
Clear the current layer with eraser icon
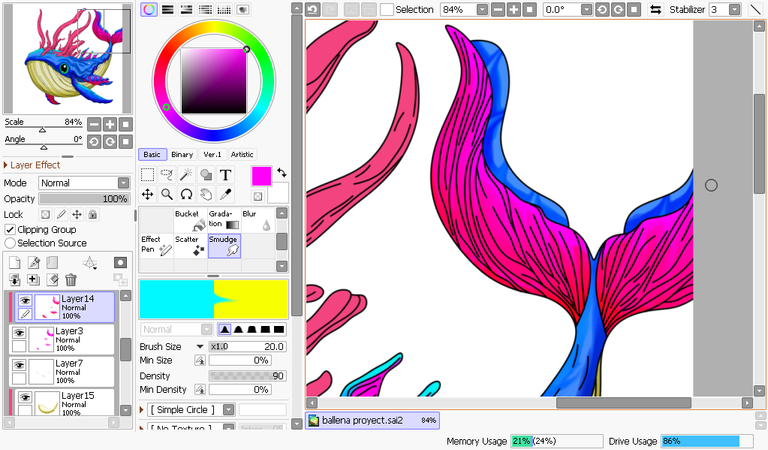click(x=52, y=280)
